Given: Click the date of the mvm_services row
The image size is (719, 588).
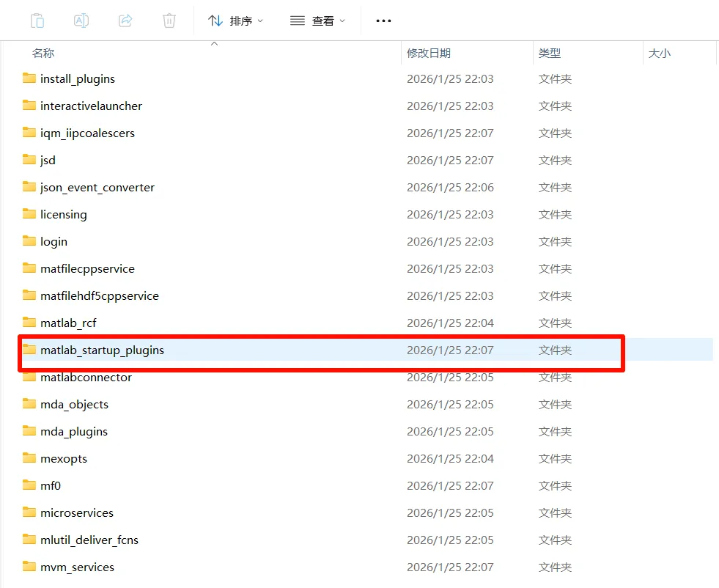Looking at the screenshot, I should coord(450,567).
